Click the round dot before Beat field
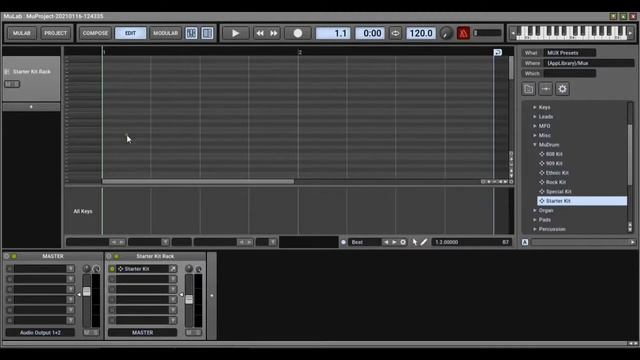640x360 pixels. (x=343, y=242)
